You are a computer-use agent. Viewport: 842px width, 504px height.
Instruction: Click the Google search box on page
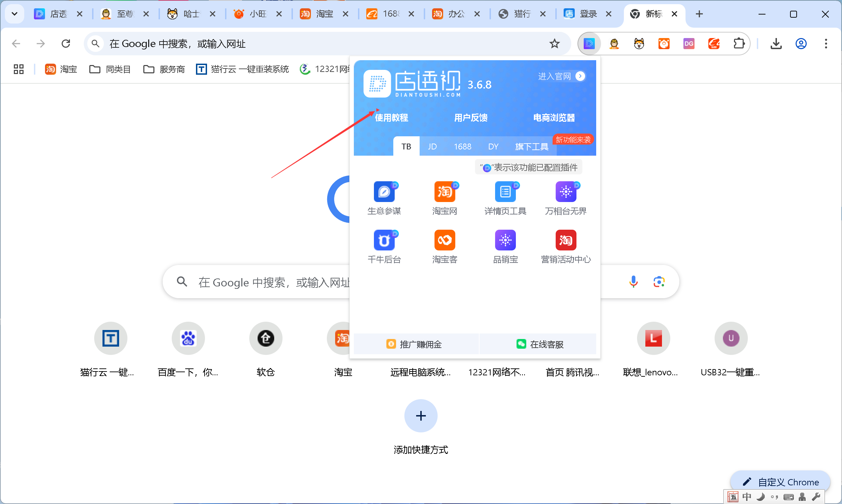pos(421,282)
